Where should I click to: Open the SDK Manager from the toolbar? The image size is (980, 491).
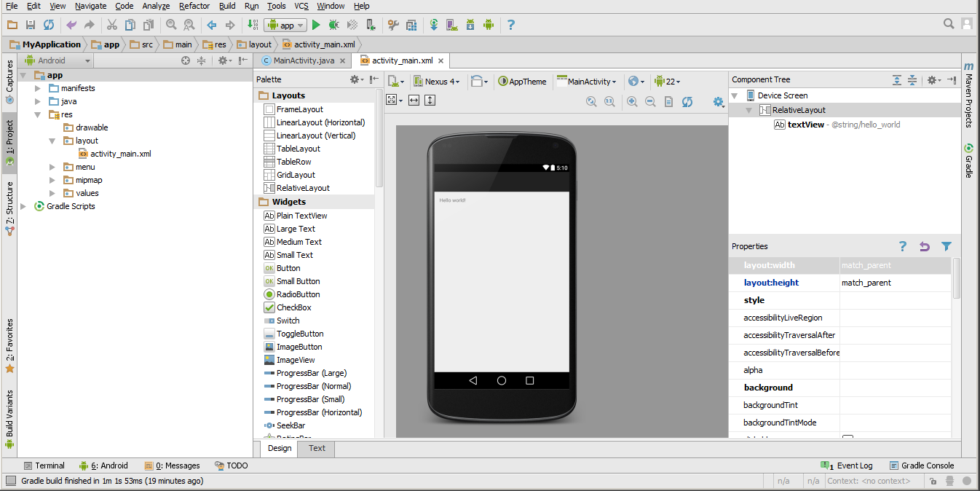pos(470,24)
